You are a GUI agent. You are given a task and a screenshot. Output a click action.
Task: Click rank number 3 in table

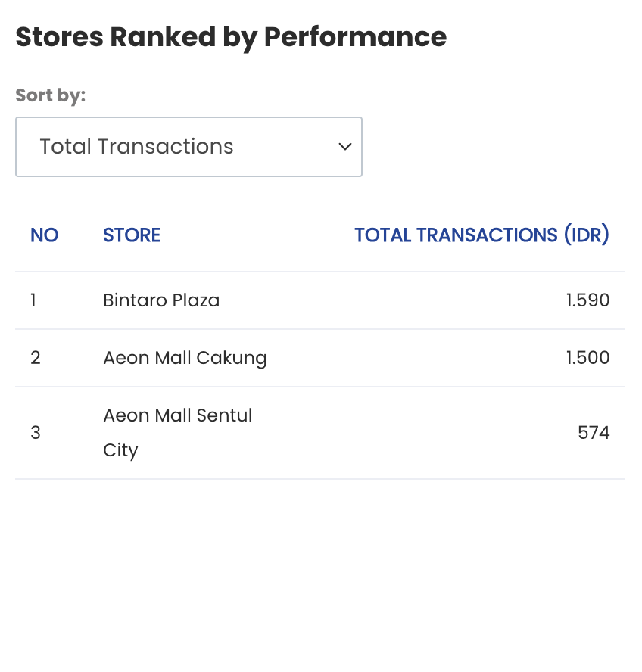point(36,433)
